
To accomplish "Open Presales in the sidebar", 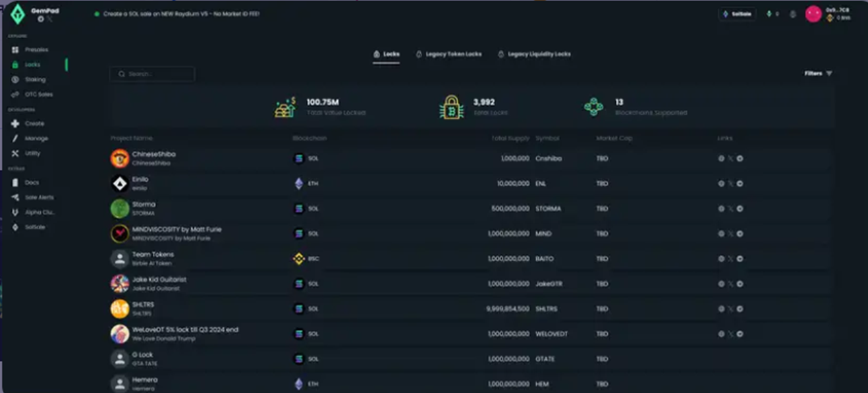I will pyautogui.click(x=36, y=50).
